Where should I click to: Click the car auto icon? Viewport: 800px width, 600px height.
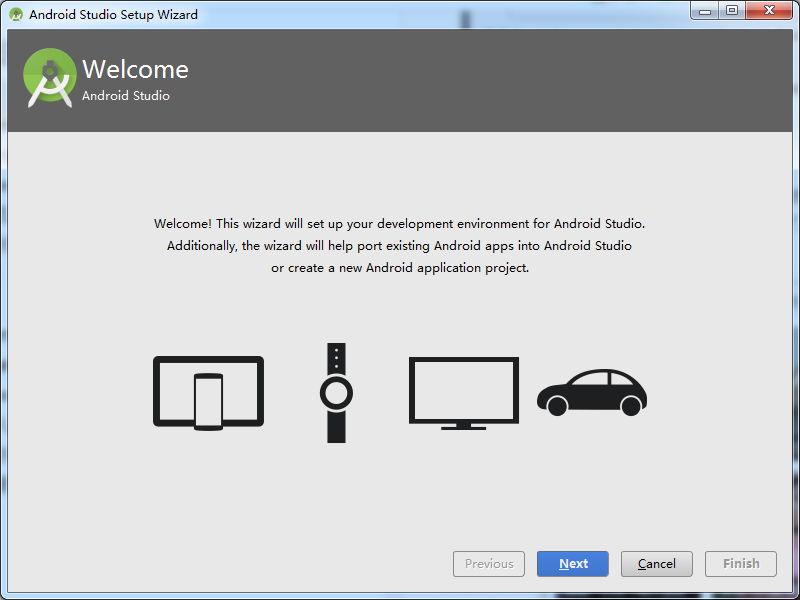click(x=592, y=392)
